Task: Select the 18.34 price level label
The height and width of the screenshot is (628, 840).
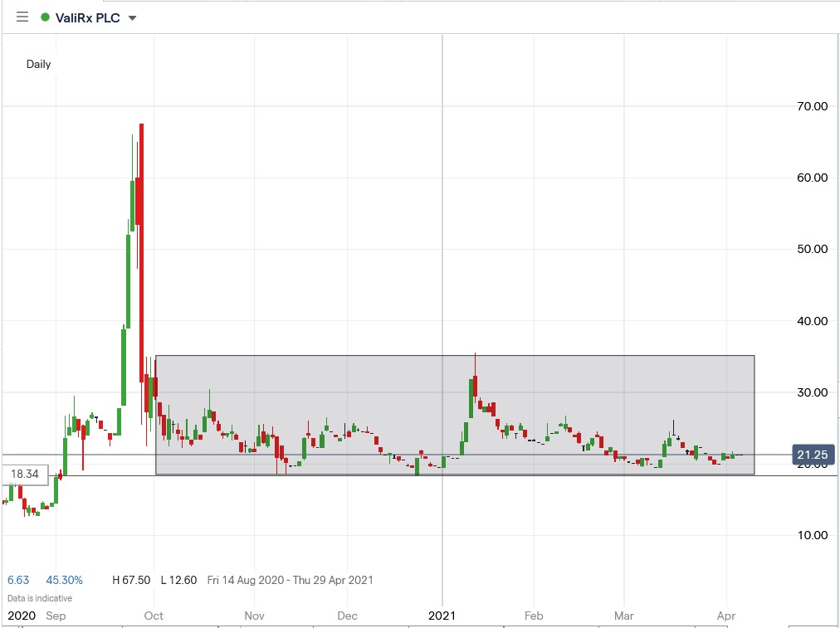Action: tap(26, 473)
